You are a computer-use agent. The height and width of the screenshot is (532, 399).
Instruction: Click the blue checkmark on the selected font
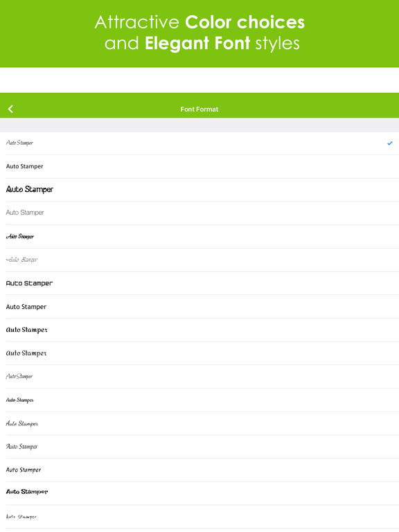[x=390, y=143]
